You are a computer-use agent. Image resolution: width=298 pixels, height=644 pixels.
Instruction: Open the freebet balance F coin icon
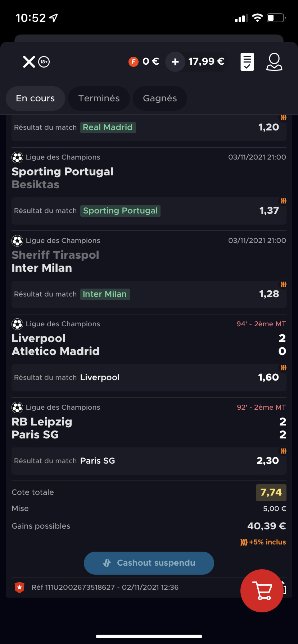134,62
